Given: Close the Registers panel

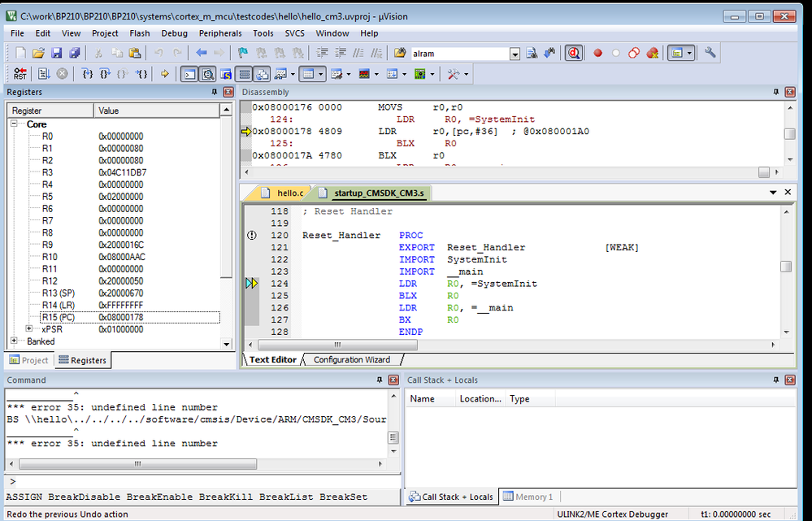Looking at the screenshot, I should pos(228,92).
